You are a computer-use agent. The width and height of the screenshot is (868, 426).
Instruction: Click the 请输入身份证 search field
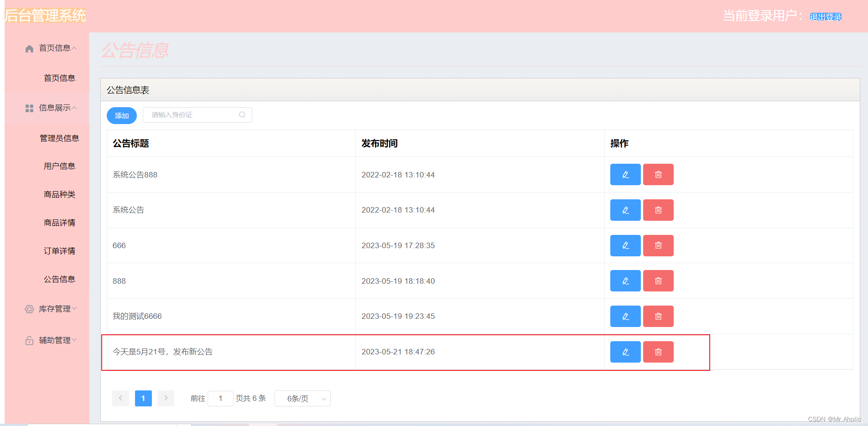(198, 115)
